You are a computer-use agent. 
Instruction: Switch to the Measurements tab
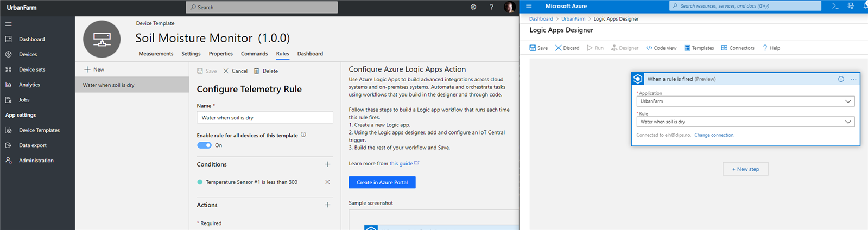(x=156, y=54)
